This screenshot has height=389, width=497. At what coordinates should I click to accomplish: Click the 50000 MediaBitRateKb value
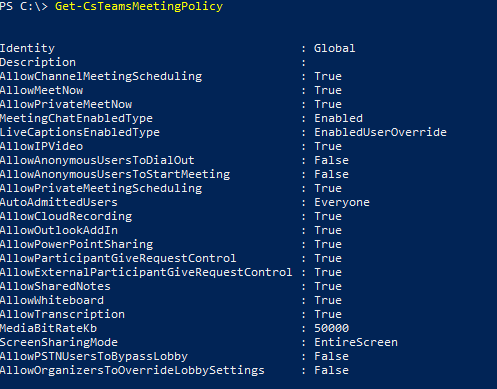coord(331,328)
